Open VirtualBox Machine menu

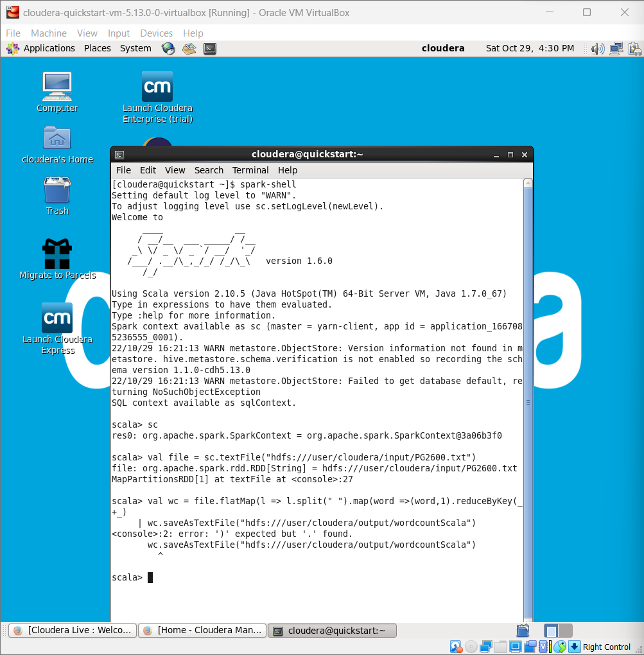(x=48, y=33)
